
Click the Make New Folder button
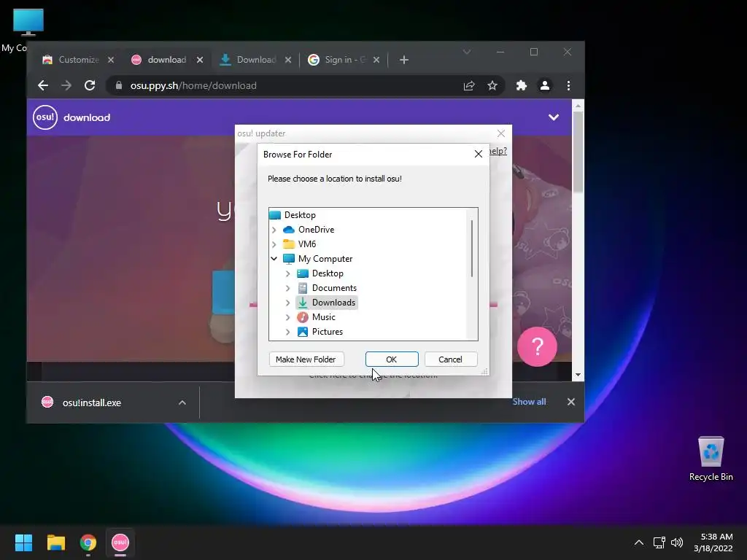[306, 359]
